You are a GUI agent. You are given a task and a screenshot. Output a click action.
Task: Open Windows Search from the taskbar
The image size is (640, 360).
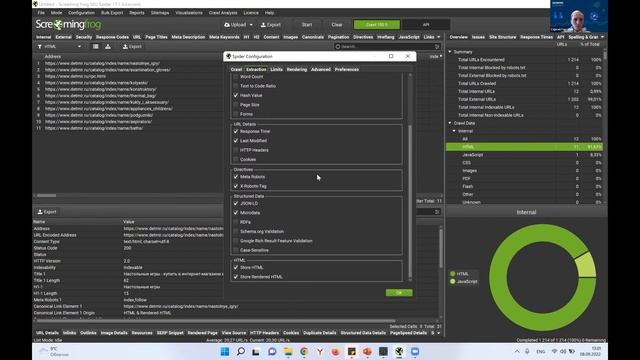click(x=241, y=351)
